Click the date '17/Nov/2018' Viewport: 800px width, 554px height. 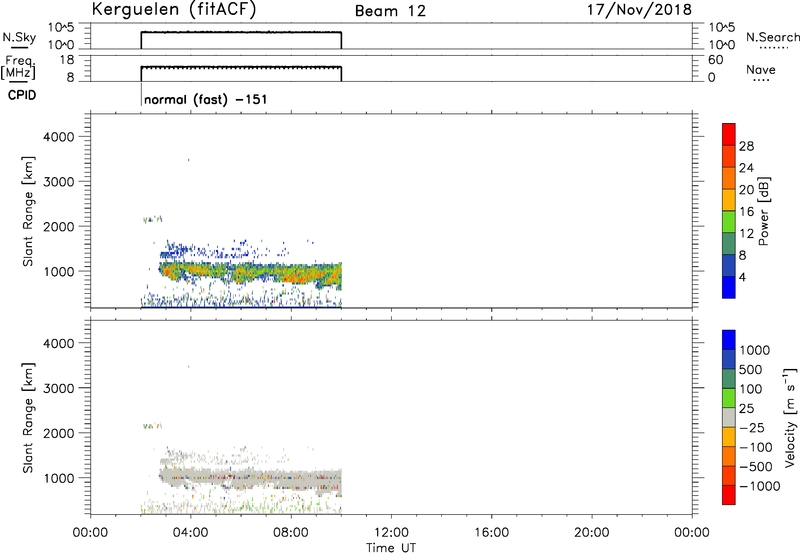(x=639, y=10)
